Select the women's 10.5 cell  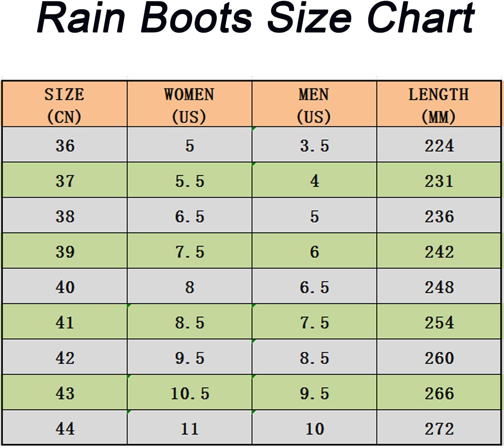[190, 392]
